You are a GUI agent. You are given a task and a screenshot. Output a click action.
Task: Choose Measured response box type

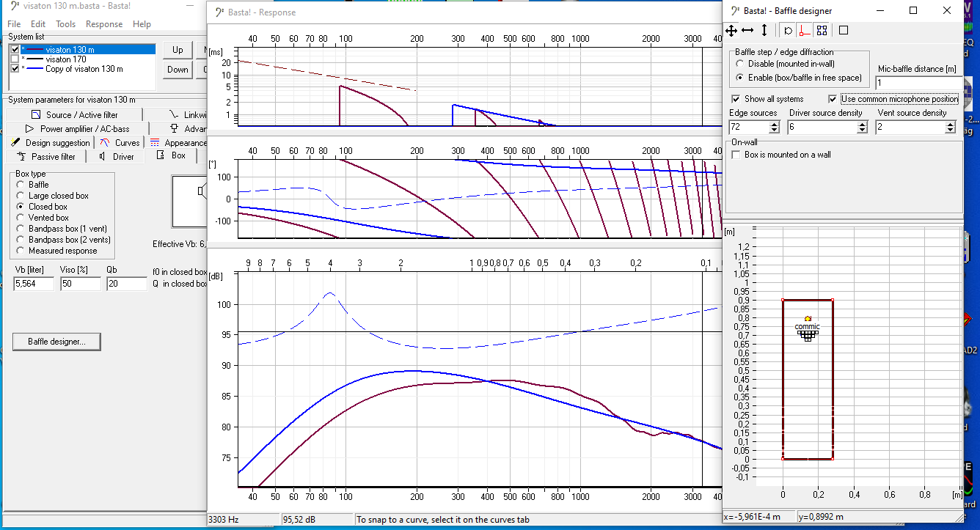pos(21,251)
